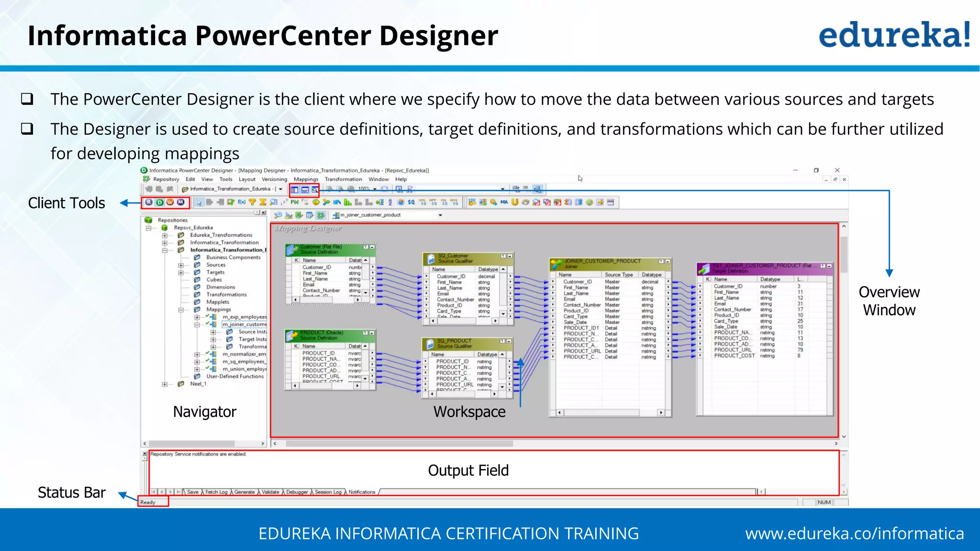Viewport: 980px width, 551px height.
Task: Open the Versioning menu
Action: (274, 179)
